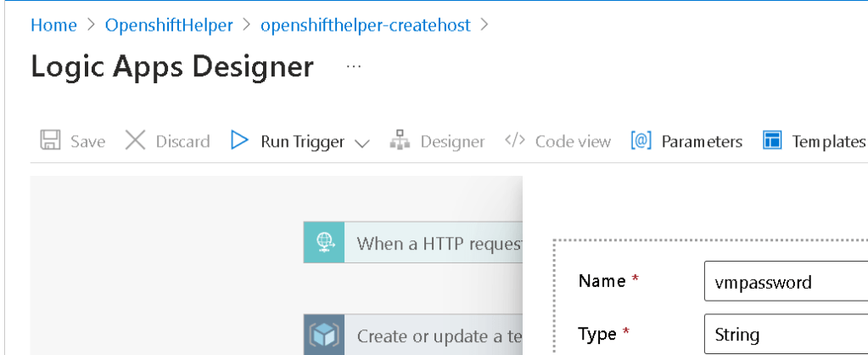868x355 pixels.
Task: Open the Templates toolbar item
Action: (814, 141)
